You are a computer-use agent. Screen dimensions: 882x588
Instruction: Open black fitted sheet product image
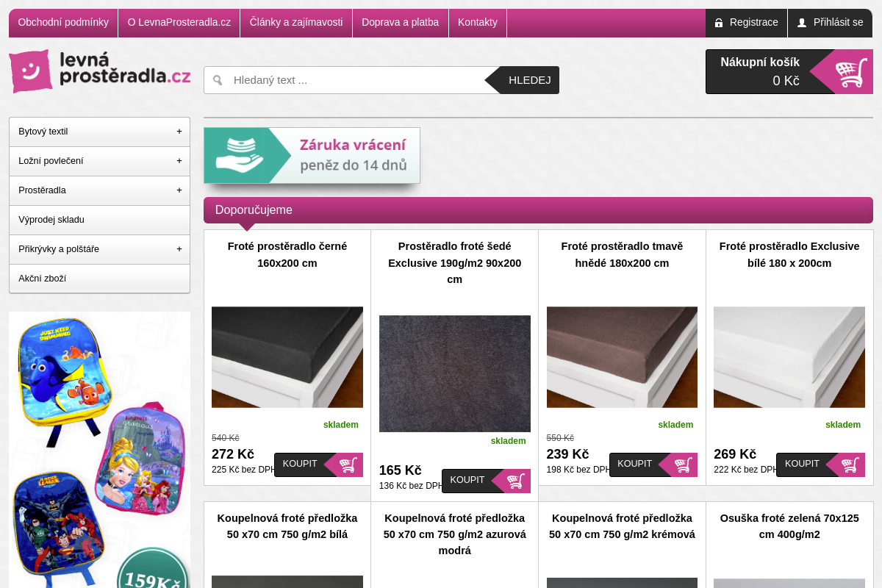pyautogui.click(x=287, y=357)
